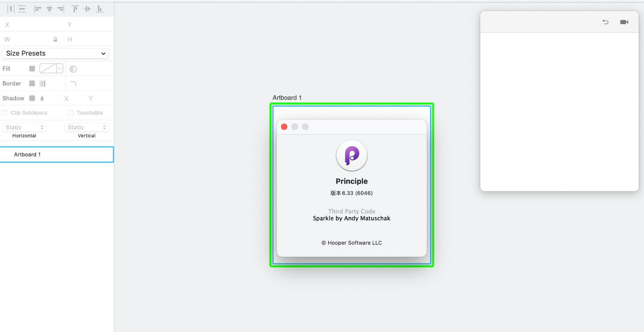This screenshot has width=644, height=332.
Task: Click the Sparkle by Andy Matuschak text
Action: (351, 218)
